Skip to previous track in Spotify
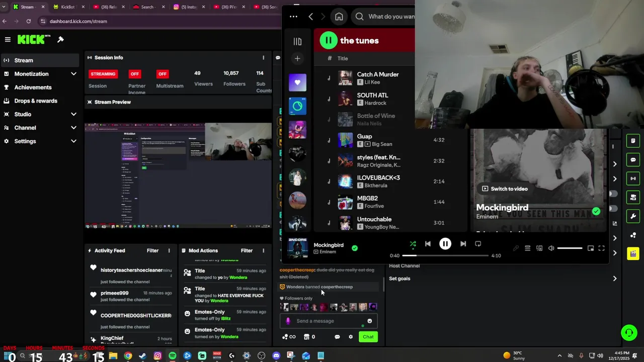 428,244
